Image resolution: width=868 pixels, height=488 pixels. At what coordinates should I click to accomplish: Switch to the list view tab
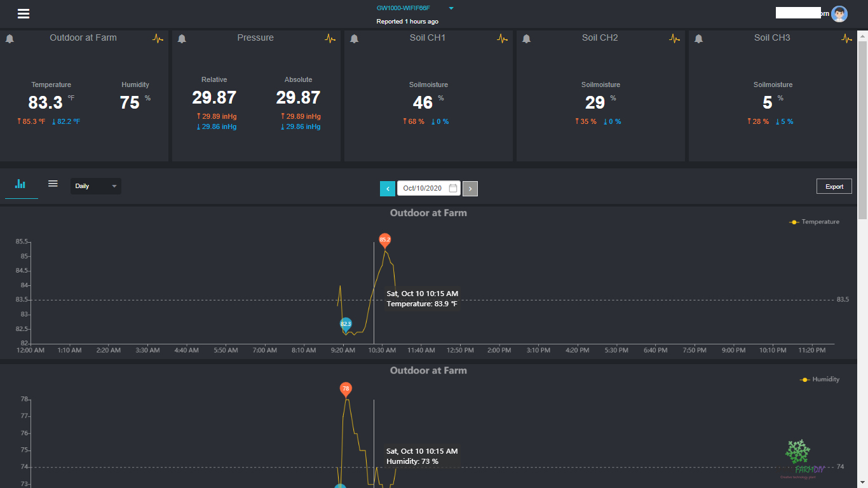pyautogui.click(x=53, y=184)
